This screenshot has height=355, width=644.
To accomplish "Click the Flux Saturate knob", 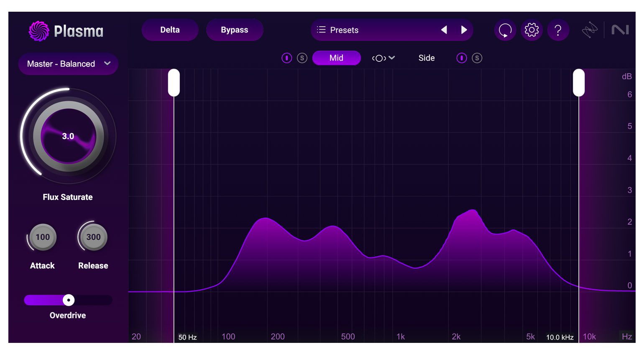I will 68,136.
